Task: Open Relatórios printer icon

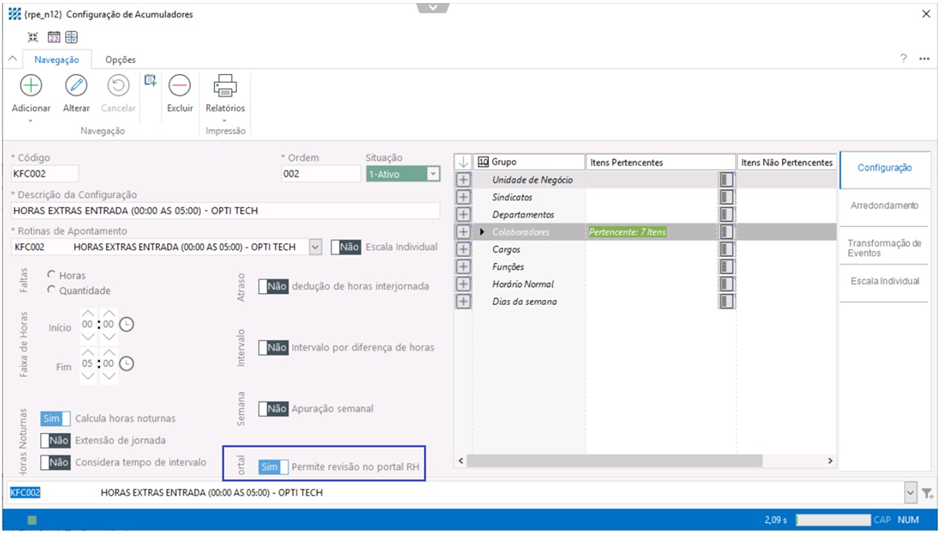Action: pyautogui.click(x=225, y=86)
